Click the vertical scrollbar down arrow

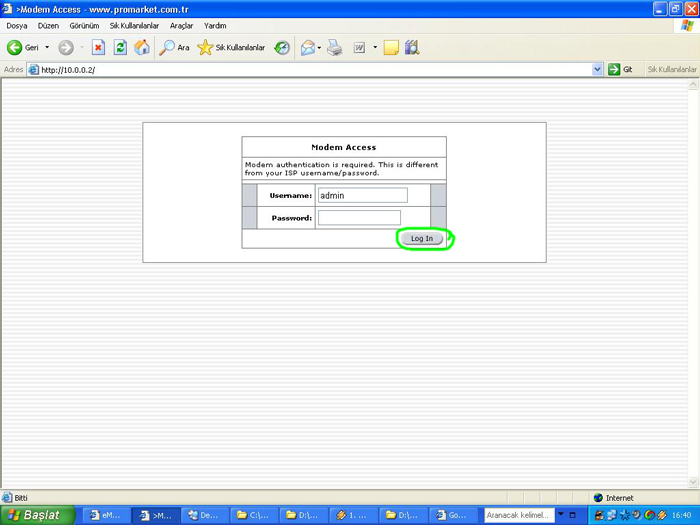coord(693,482)
